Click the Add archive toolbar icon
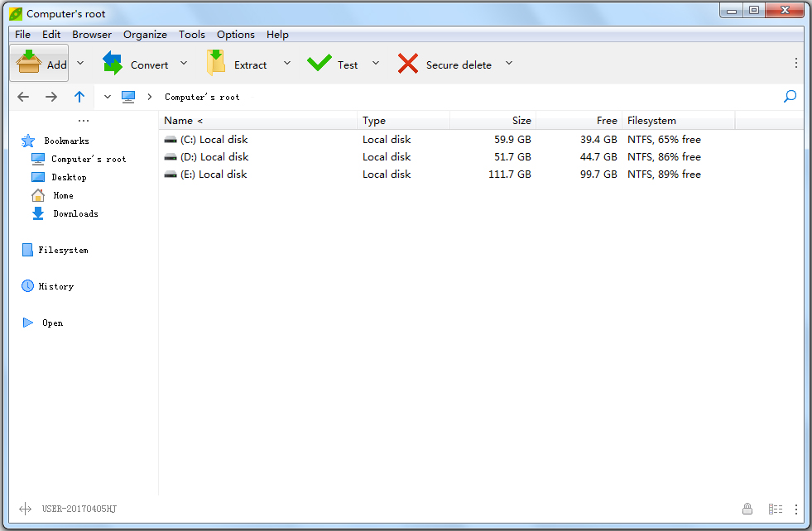This screenshot has height=531, width=812. tap(29, 64)
